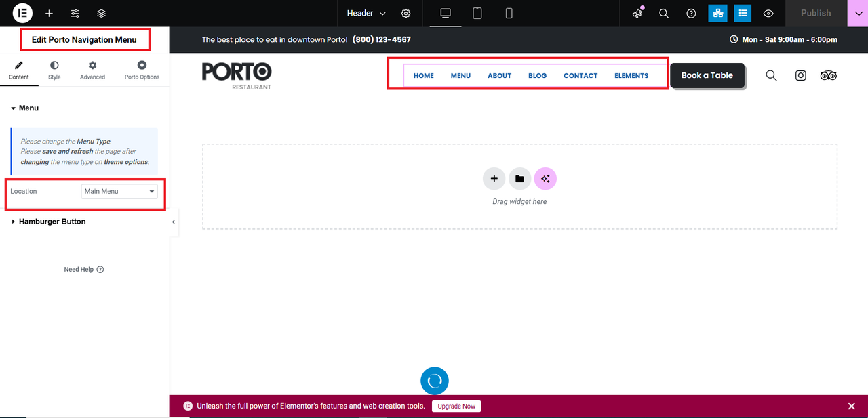Click the TripAdvisor icon in header

click(x=828, y=75)
